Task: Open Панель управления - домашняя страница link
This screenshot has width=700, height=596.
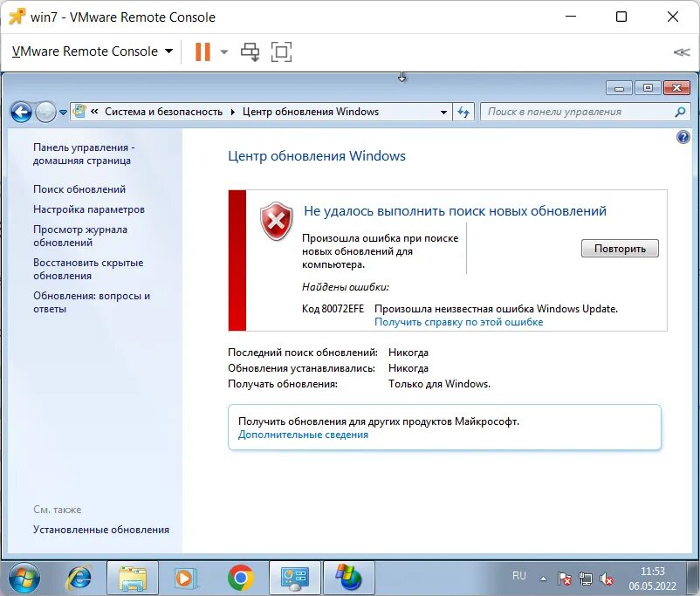Action: point(84,154)
